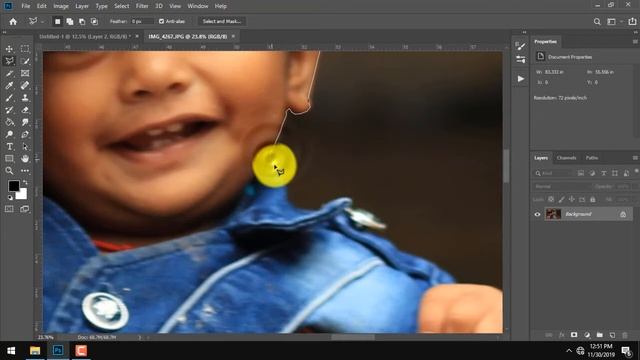Select the History Brush tool
Screen dimensions: 640x360
point(9,110)
